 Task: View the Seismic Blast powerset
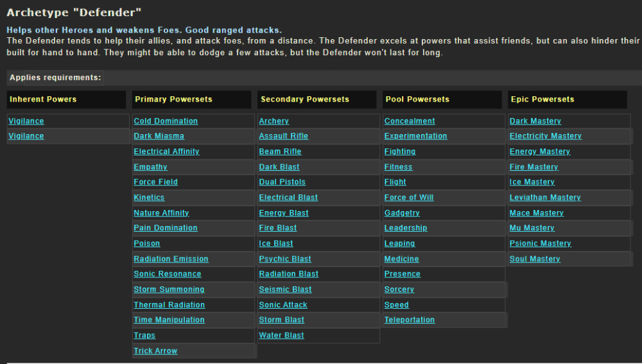coord(285,290)
